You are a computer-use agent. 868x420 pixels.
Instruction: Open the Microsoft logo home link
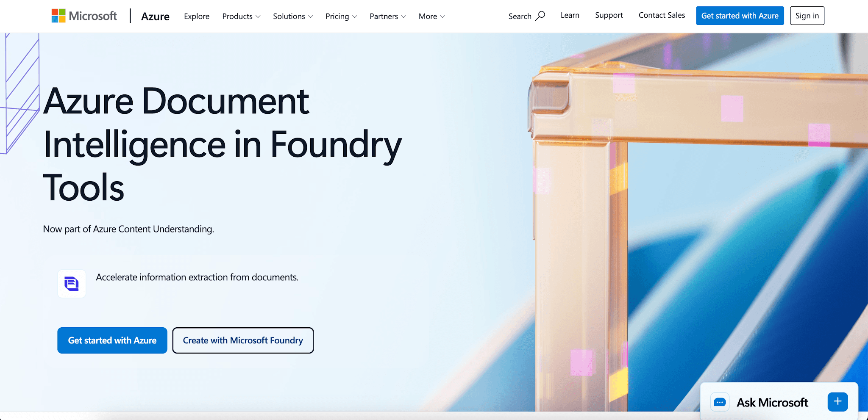coord(84,16)
